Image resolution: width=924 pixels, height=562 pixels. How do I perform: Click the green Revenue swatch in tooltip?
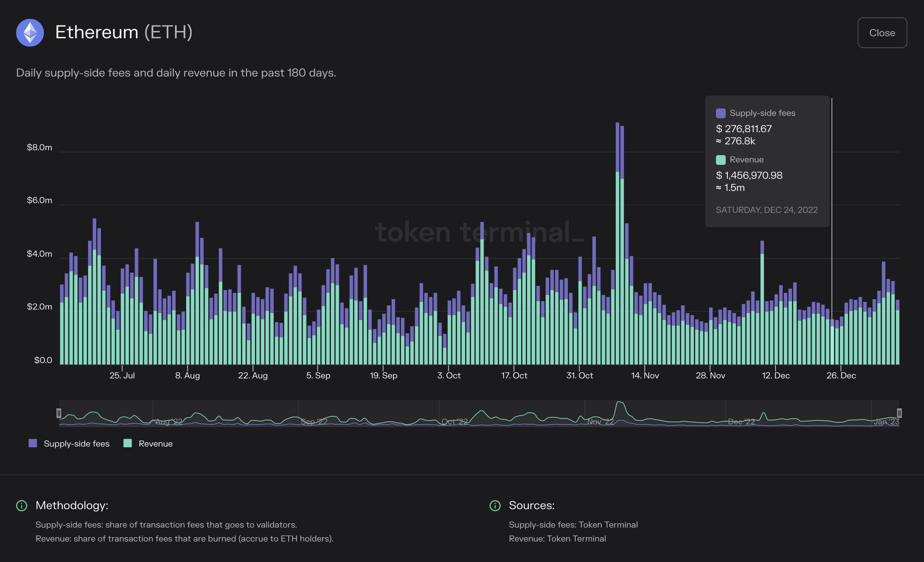coord(720,160)
